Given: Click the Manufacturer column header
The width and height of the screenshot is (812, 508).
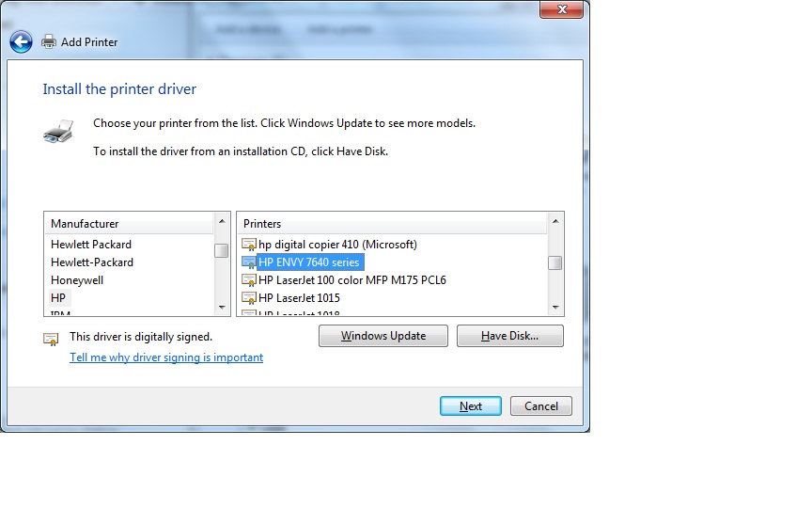Looking at the screenshot, I should tap(129, 224).
